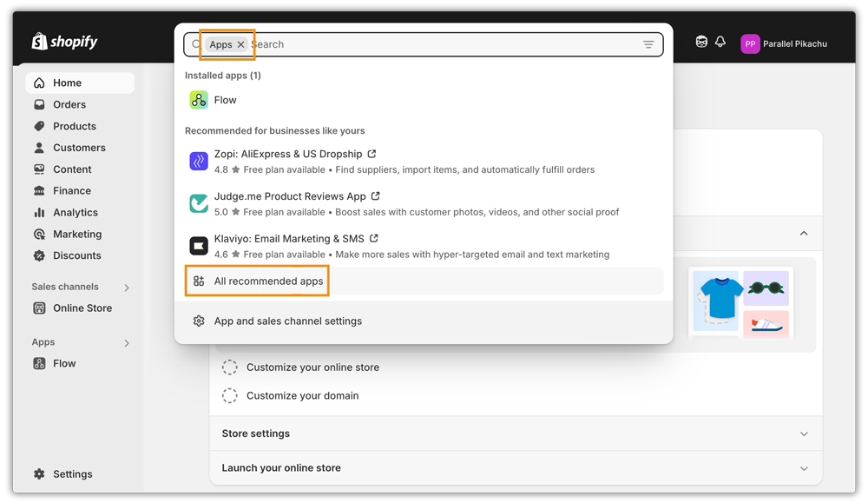Click the Judge.me app icon
Image resolution: width=868 pixels, height=503 pixels.
point(199,203)
